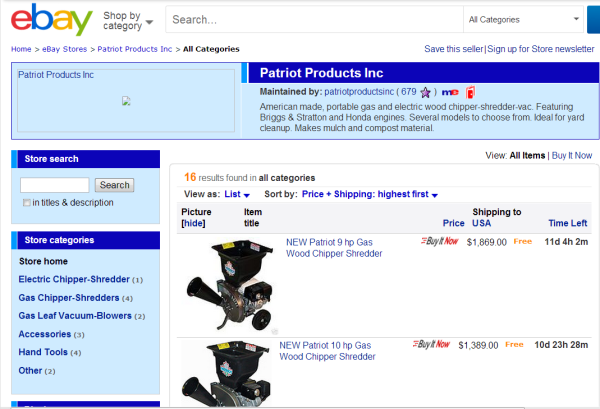
Task: Click the store Search button
Action: 114,185
